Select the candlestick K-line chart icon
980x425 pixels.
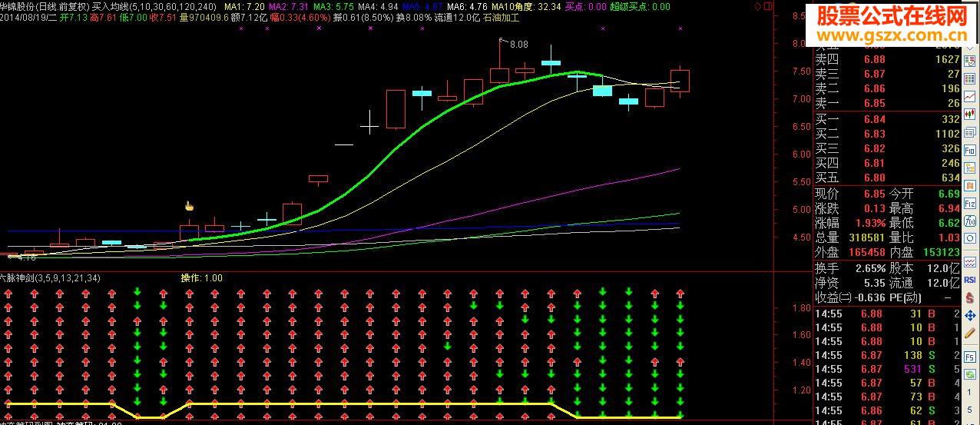tap(970, 115)
